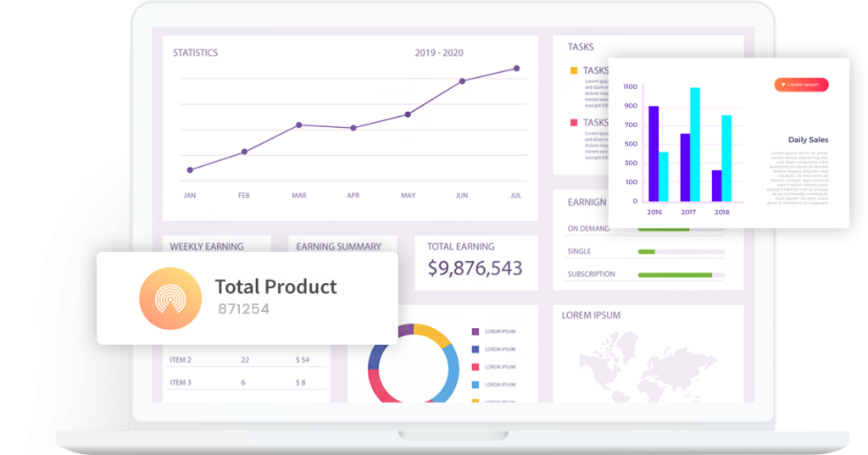Click the yellow square icon beside first TASKS
Screen dimensions: 868x455
574,71
